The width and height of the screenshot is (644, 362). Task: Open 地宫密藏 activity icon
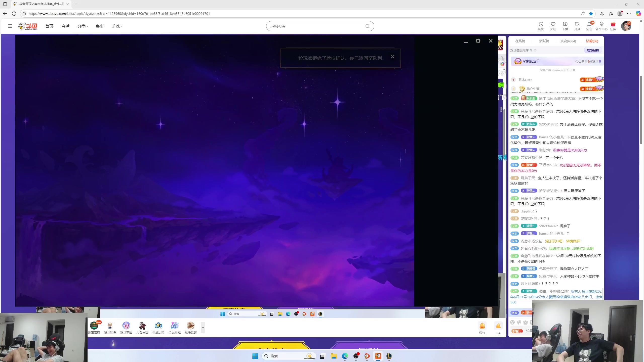pos(94,328)
